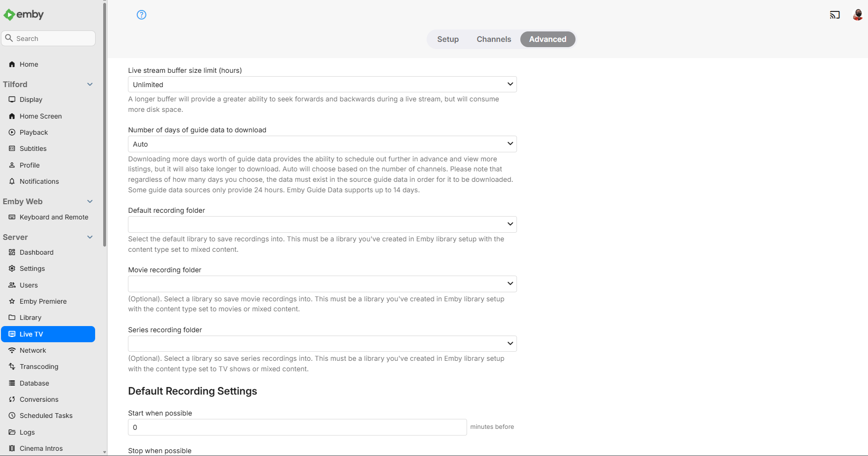Open Transcoding settings in sidebar

(x=39, y=367)
